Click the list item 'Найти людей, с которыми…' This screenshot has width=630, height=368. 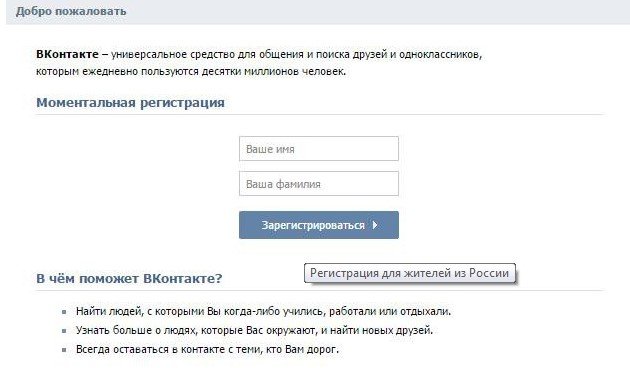[263, 311]
